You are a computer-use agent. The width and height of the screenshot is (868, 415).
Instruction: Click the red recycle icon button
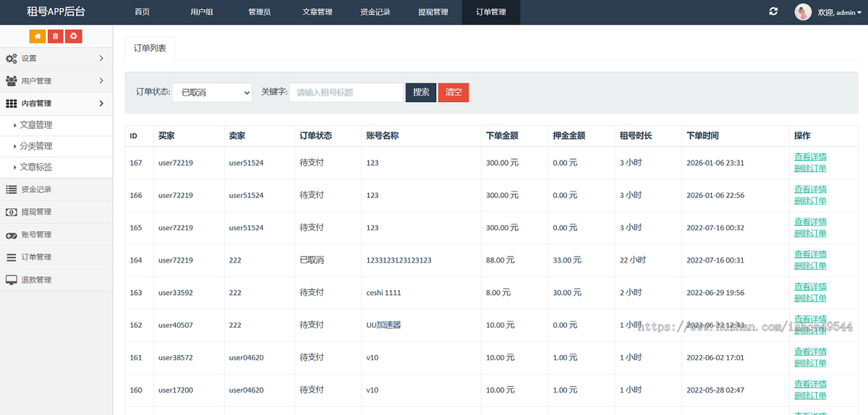tap(73, 36)
